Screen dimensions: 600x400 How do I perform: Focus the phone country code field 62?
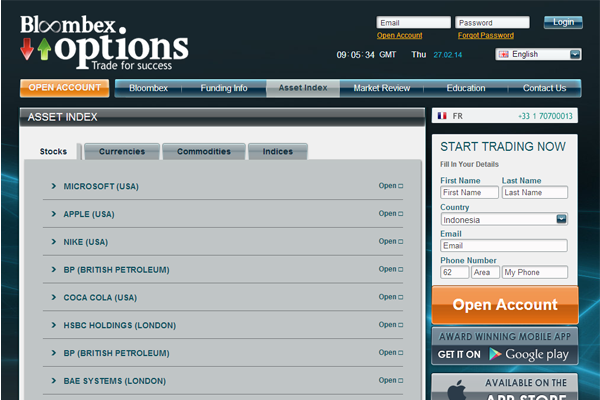455,272
